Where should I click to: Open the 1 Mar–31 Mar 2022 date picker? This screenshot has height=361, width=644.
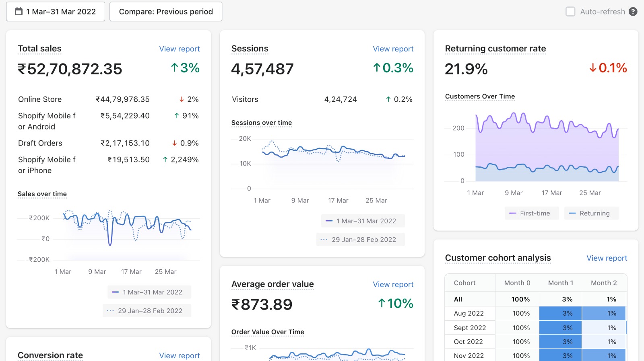pyautogui.click(x=56, y=12)
